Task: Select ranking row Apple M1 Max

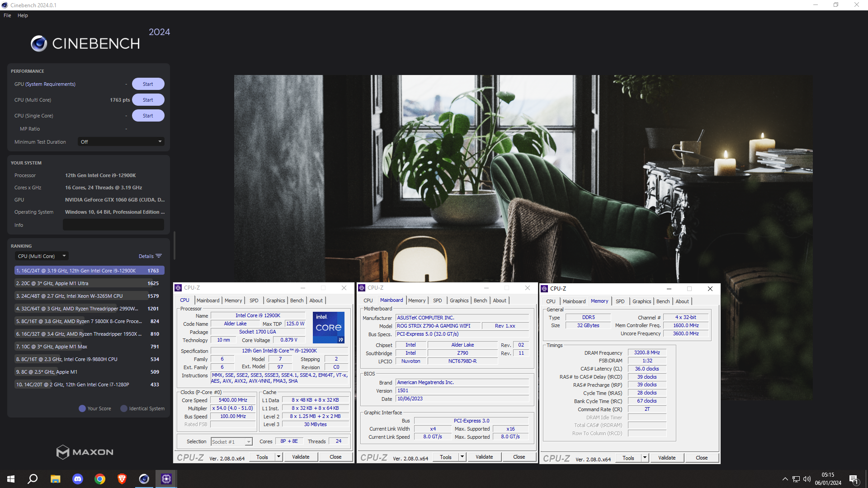Action: coord(89,347)
